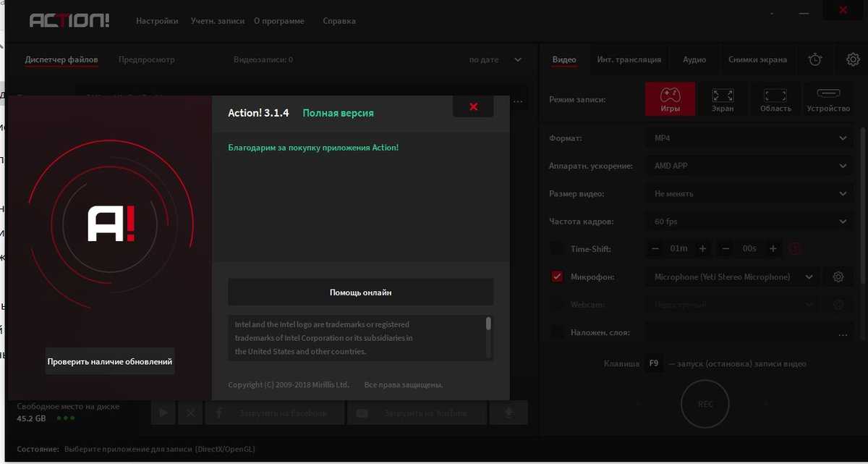Delete the selected recording with the X icon
The height and width of the screenshot is (464, 868).
190,413
